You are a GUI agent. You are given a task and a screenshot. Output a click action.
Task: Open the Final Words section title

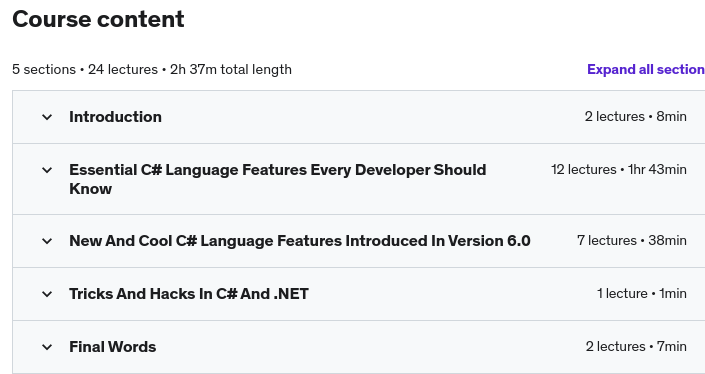pos(112,347)
